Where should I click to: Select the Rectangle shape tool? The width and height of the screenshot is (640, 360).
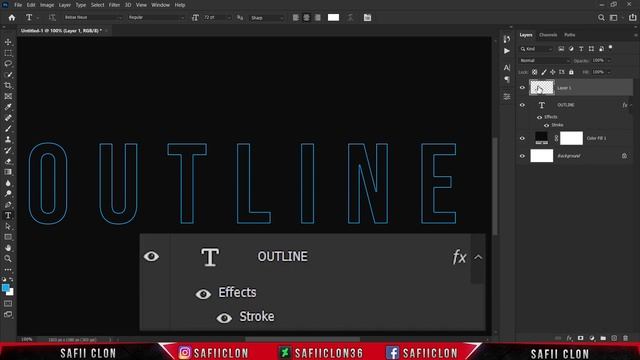point(8,237)
